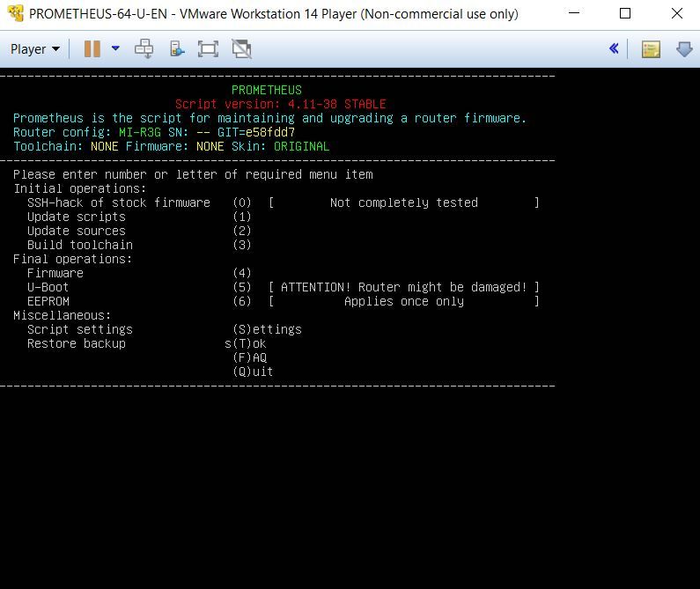Click 'Not completely tested' warning text
The image size is (700, 589).
coord(404,202)
